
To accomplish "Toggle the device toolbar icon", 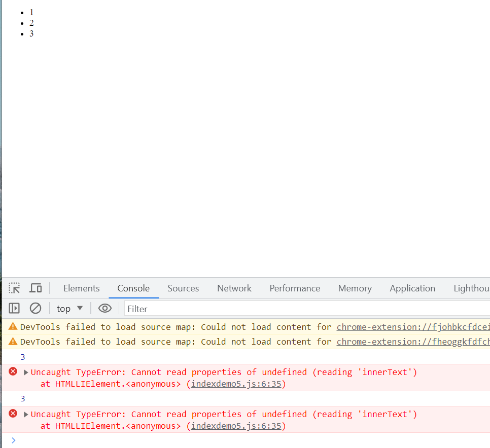I will (x=36, y=288).
